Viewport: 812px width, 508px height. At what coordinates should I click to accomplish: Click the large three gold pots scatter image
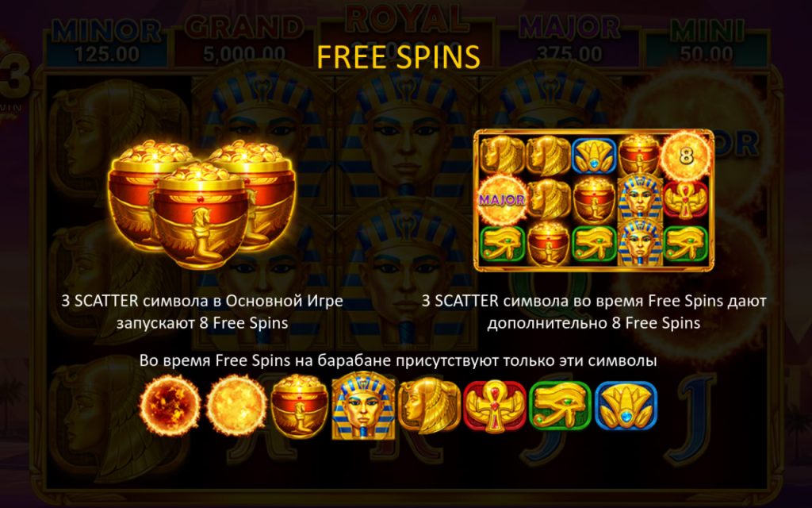(x=202, y=204)
